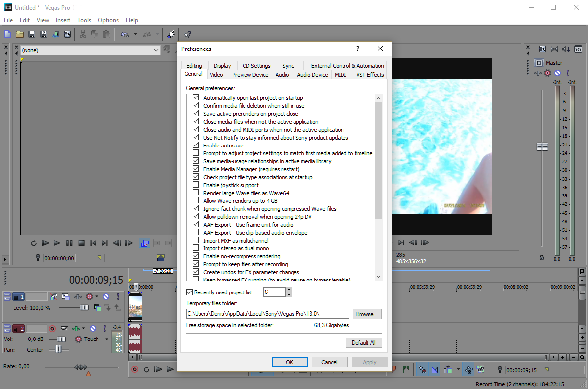Click the Paste clipboard toolbar icon
The image size is (588, 389).
(x=106, y=34)
